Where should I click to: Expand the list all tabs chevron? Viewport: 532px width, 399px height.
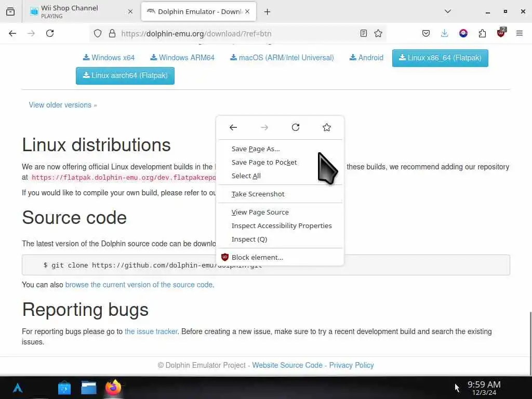tap(448, 11)
